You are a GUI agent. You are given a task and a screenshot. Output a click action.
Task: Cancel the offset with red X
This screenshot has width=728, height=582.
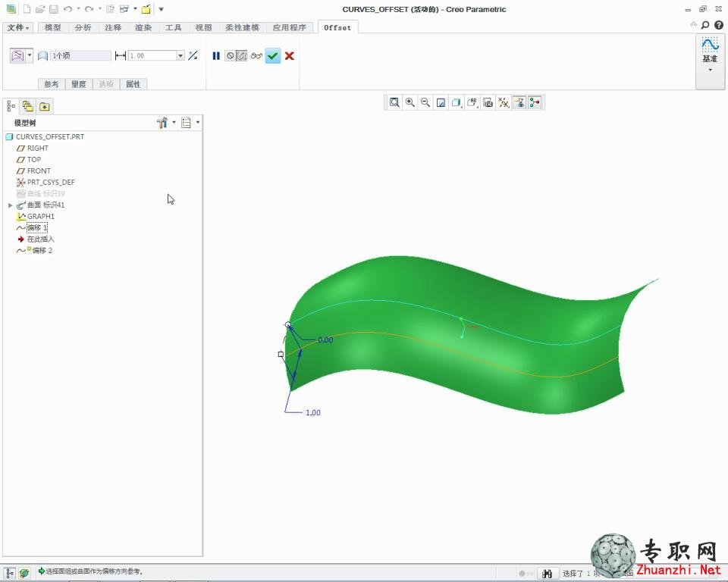coord(289,55)
